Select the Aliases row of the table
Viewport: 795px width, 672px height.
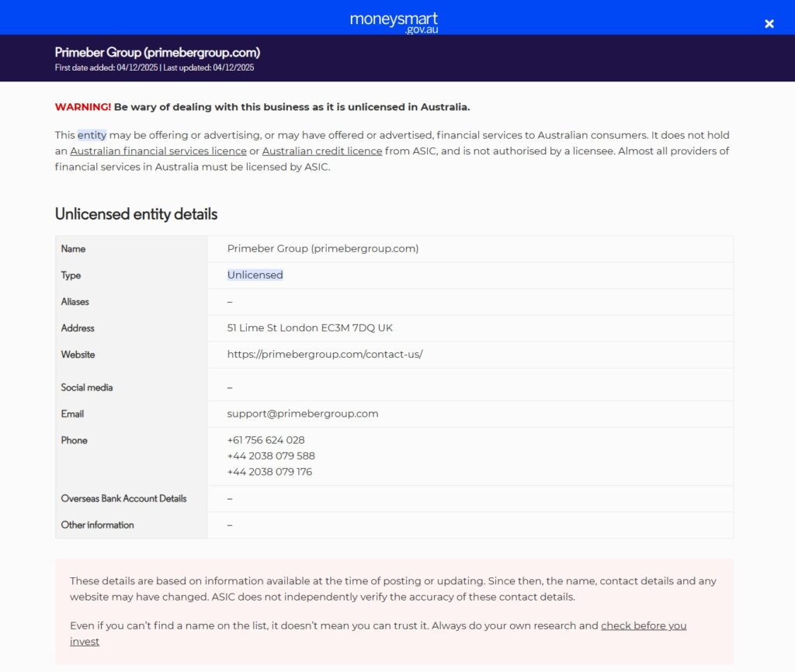75,301
